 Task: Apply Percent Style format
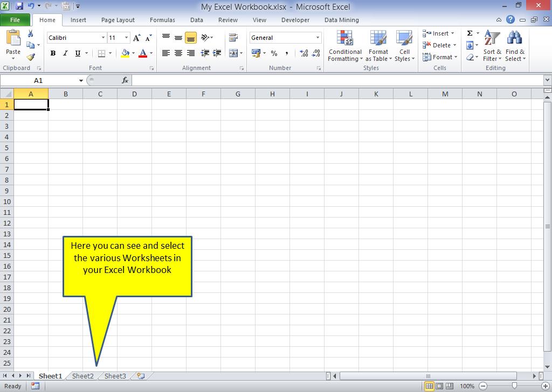point(274,53)
